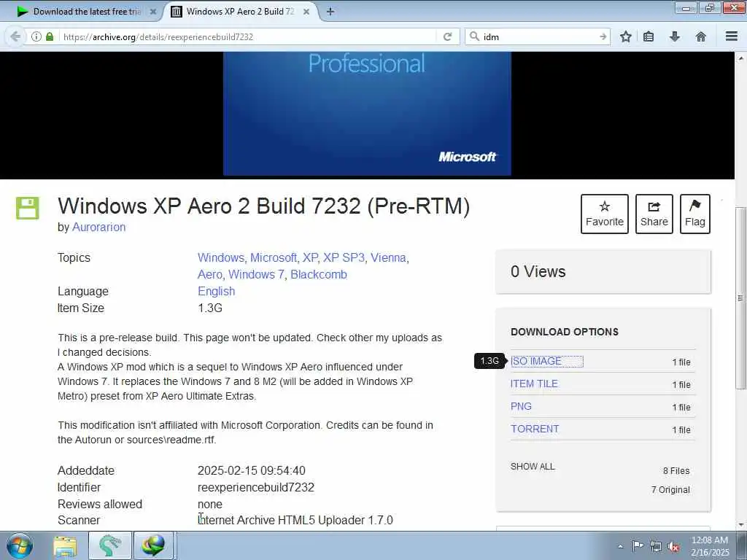Image resolution: width=747 pixels, height=560 pixels.
Task: Select the identifier text reexperiencebuild7232
Action: point(256,487)
